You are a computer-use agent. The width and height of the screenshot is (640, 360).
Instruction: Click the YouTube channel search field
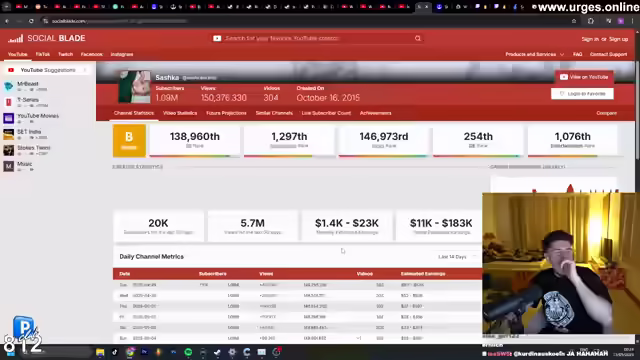(x=317, y=38)
